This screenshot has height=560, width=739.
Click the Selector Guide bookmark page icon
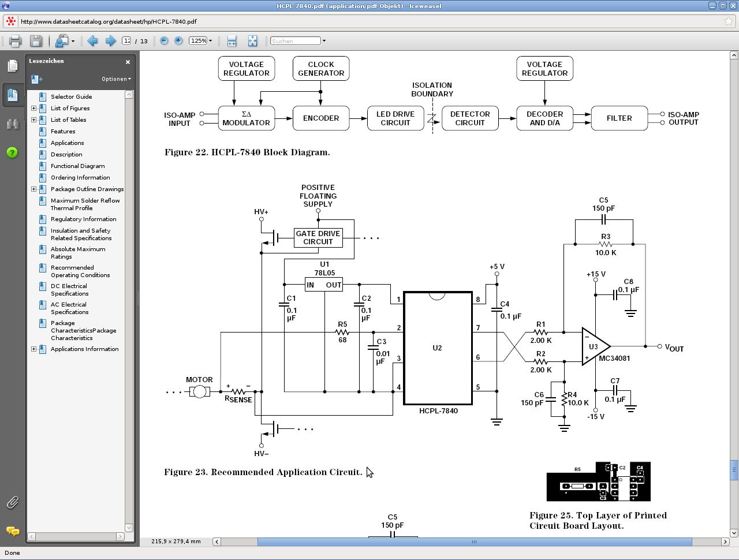click(x=43, y=97)
